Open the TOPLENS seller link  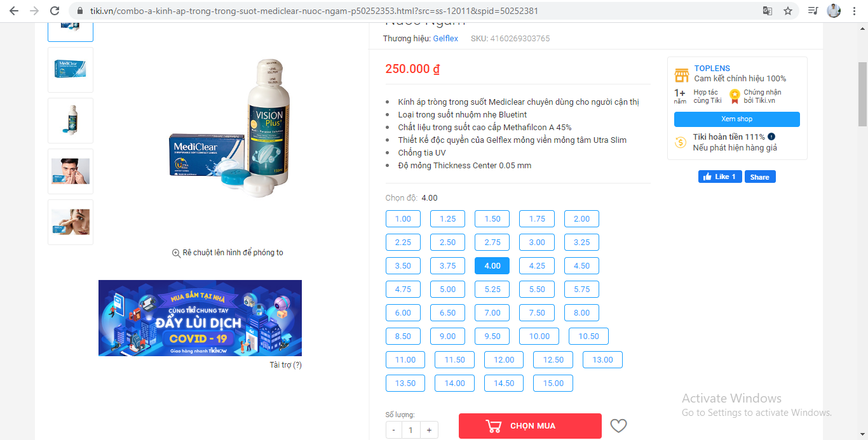[x=712, y=69]
